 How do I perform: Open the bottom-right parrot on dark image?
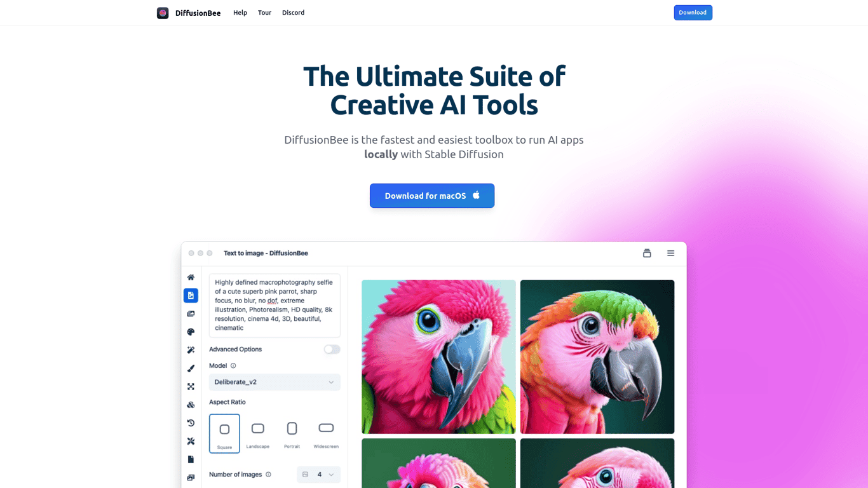(597, 463)
